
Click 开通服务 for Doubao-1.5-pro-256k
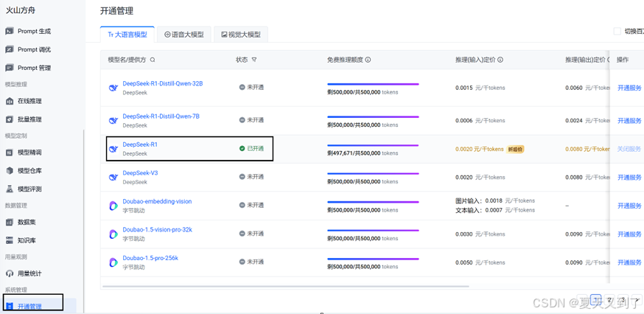click(x=629, y=262)
